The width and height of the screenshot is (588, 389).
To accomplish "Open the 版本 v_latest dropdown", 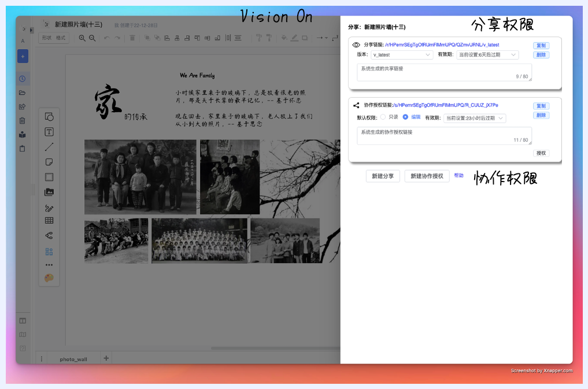I will point(402,55).
